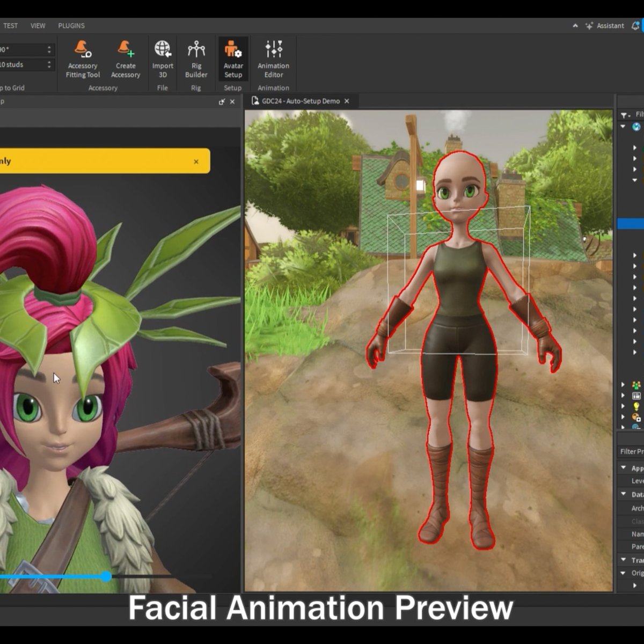The image size is (644, 644).
Task: Switch to the VIEW ribbon tab
Action: pos(38,25)
